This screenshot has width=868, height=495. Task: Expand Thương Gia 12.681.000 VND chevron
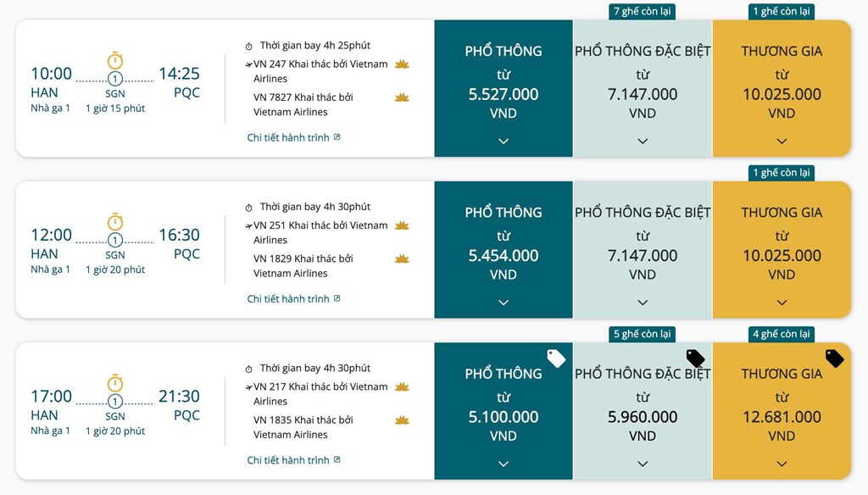click(782, 464)
